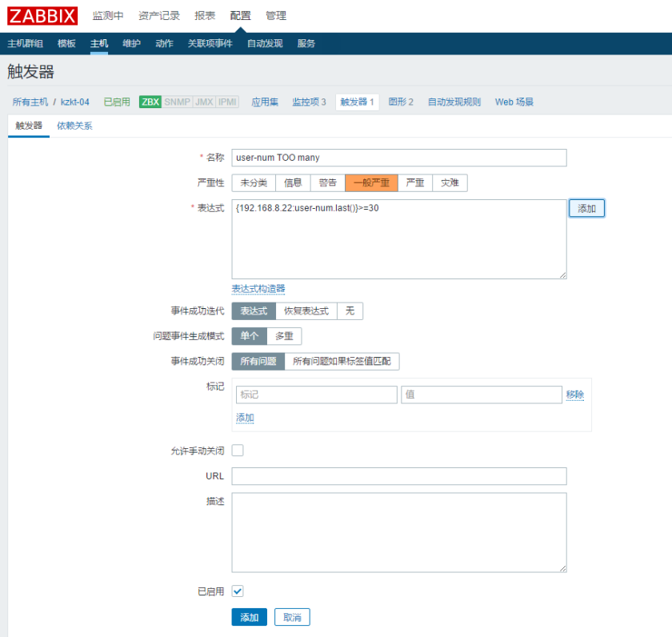
Task: Click into the 表达式 text area
Action: tap(399, 239)
